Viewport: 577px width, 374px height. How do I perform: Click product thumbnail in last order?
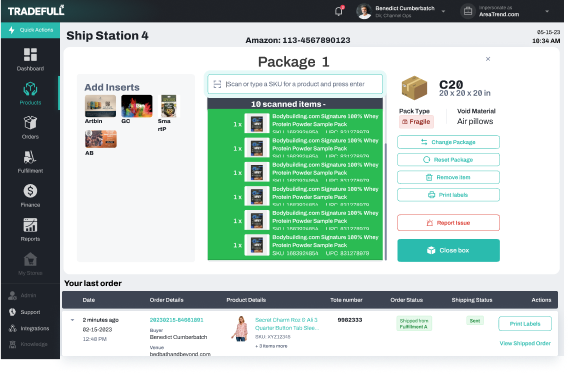tap(240, 328)
